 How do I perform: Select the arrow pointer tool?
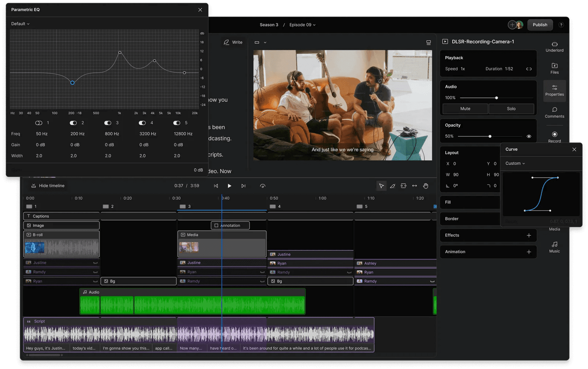tap(381, 186)
